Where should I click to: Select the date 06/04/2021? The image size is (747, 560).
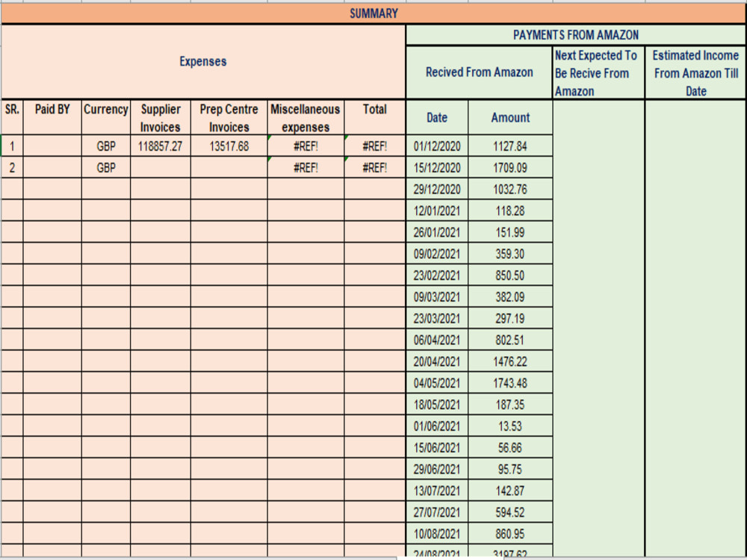point(437,340)
